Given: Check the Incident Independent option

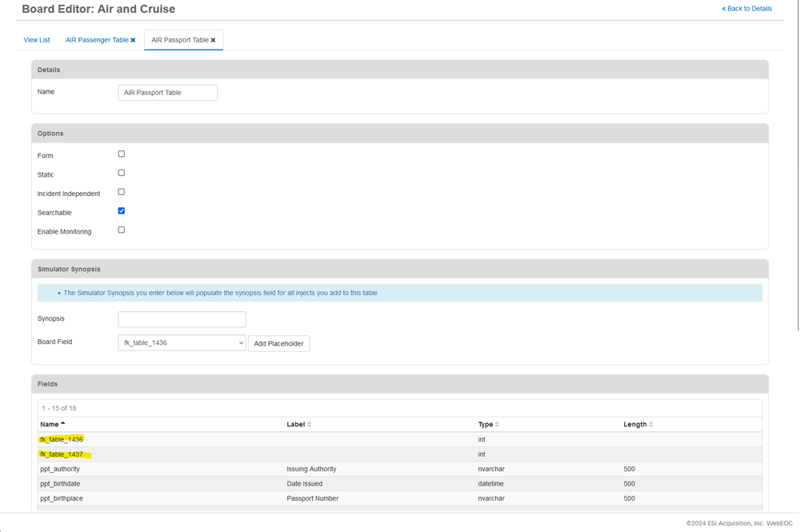Looking at the screenshot, I should [x=121, y=191].
